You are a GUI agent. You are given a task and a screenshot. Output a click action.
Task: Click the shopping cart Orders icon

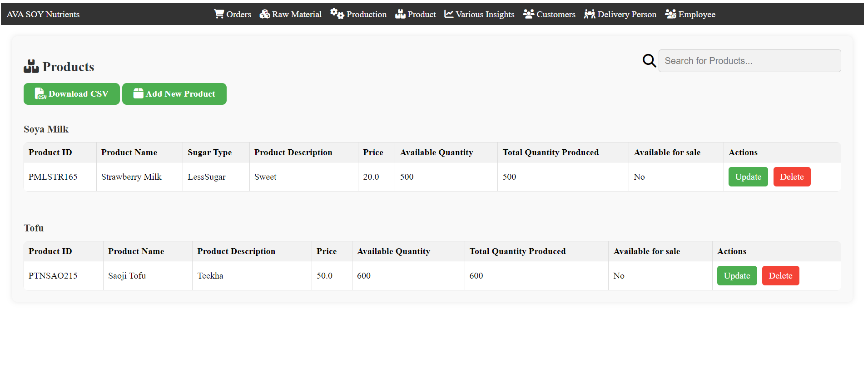pos(219,14)
